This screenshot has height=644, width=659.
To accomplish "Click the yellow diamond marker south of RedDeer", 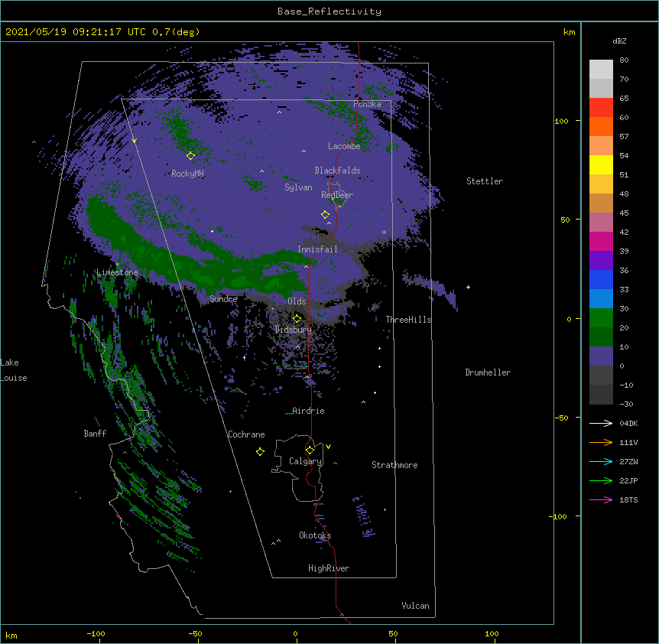I will point(325,214).
